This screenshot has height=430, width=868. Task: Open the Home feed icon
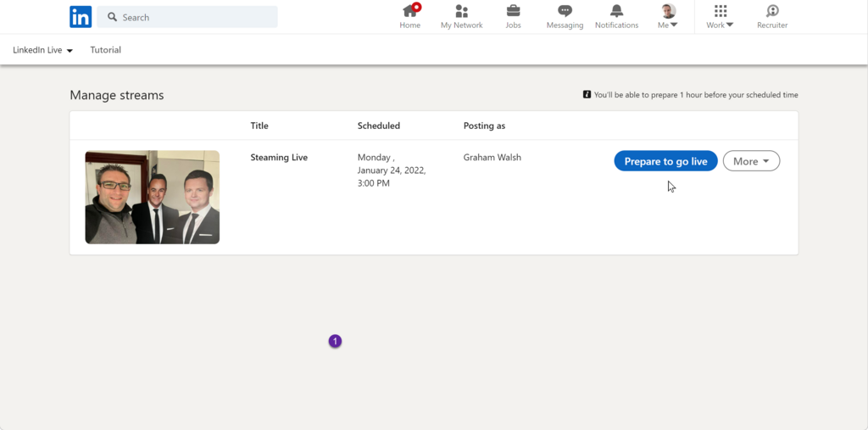point(410,17)
